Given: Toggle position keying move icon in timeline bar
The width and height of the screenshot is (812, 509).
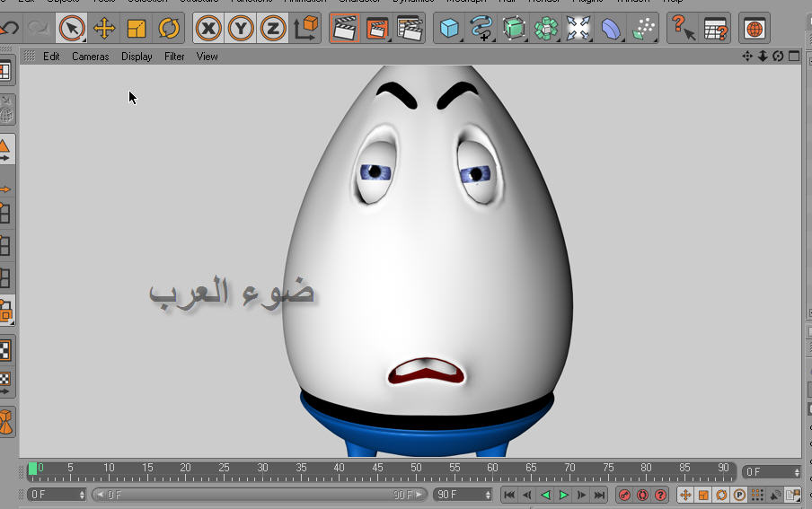Looking at the screenshot, I should point(685,495).
